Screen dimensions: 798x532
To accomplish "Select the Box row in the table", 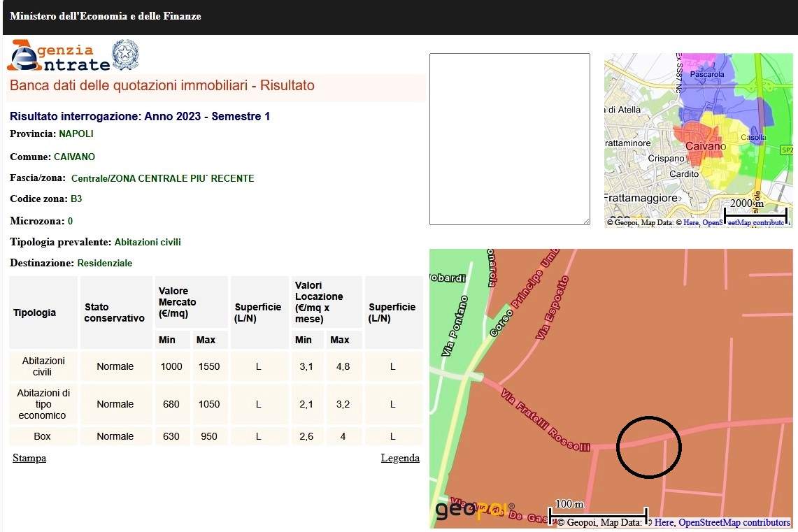I will pos(43,436).
